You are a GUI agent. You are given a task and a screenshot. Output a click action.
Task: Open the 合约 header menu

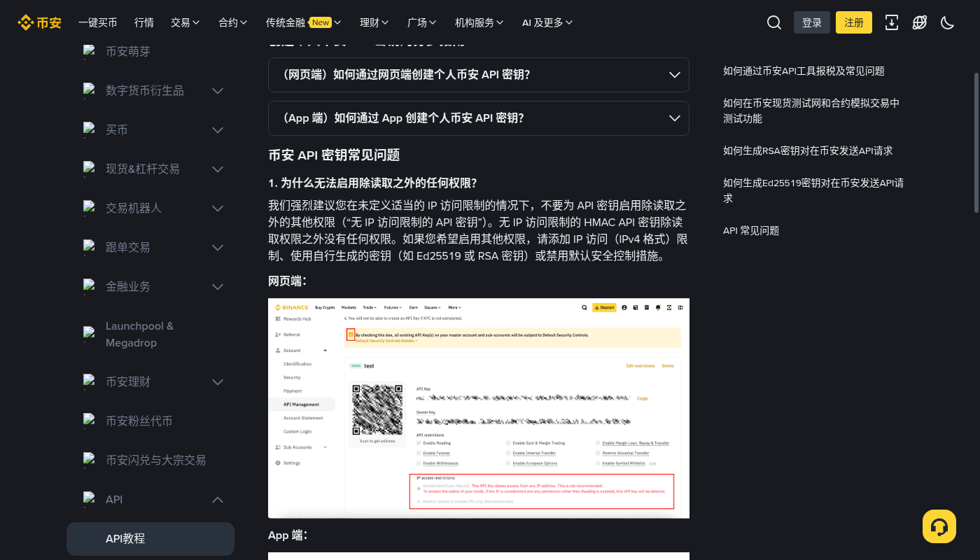pyautogui.click(x=233, y=22)
